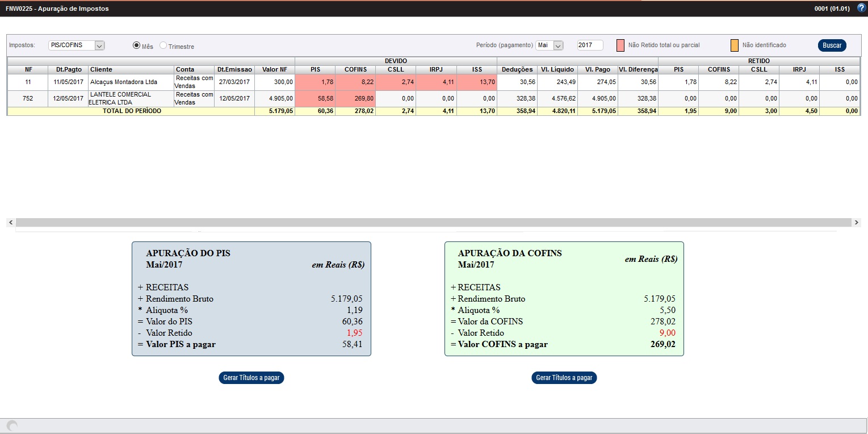Click the Valor NF column header
This screenshot has width=868, height=434.
[x=274, y=69]
